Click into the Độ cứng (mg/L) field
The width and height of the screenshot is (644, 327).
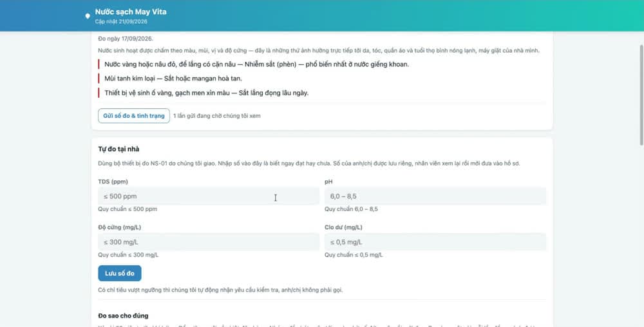tap(208, 242)
